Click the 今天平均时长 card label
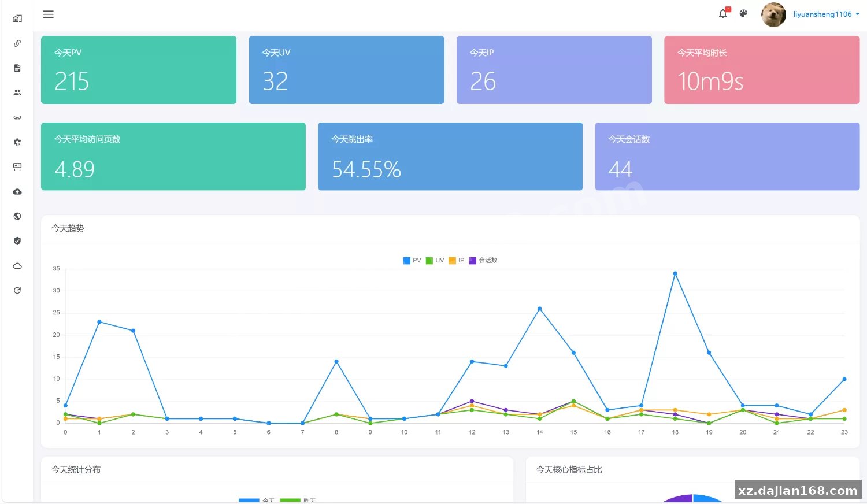This screenshot has width=867, height=504. pyautogui.click(x=702, y=53)
